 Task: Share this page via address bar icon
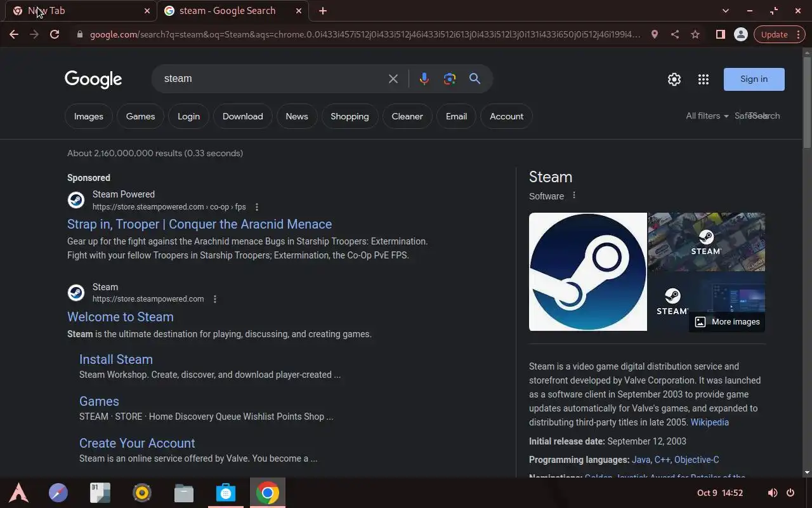click(x=675, y=34)
